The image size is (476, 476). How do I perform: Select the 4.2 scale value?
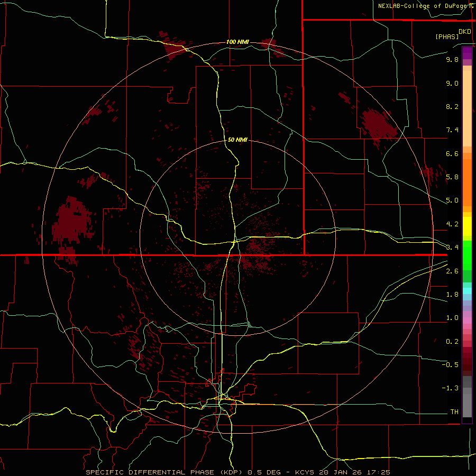coord(452,224)
